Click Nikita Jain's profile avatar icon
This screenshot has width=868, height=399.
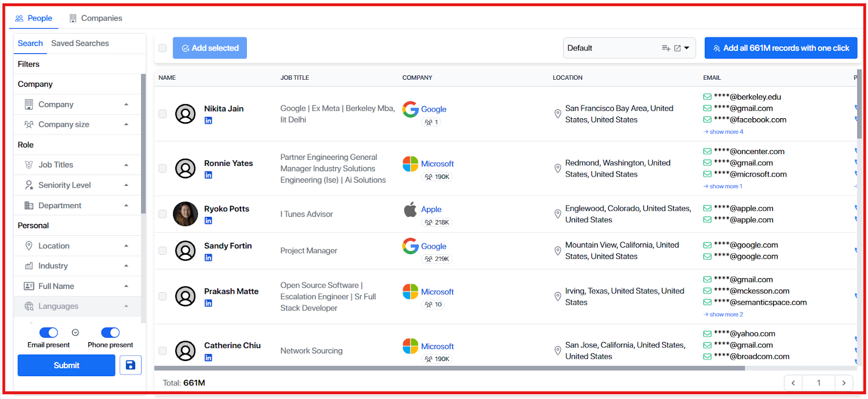(x=186, y=114)
